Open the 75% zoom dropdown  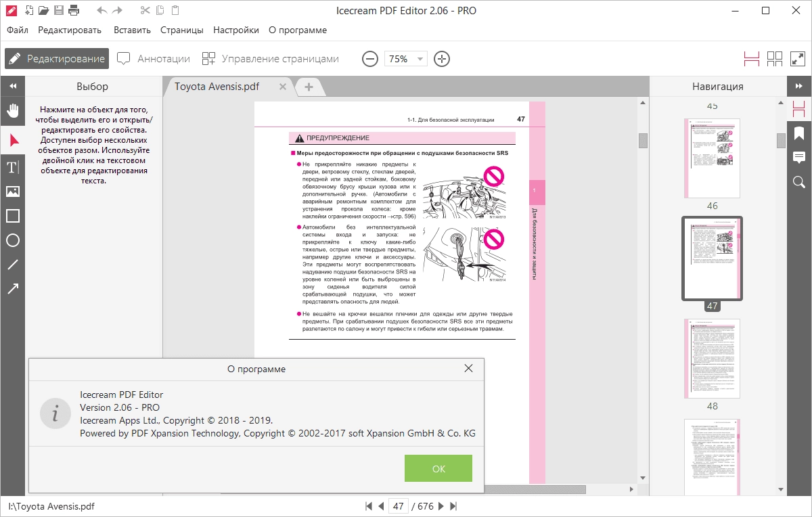pos(406,59)
